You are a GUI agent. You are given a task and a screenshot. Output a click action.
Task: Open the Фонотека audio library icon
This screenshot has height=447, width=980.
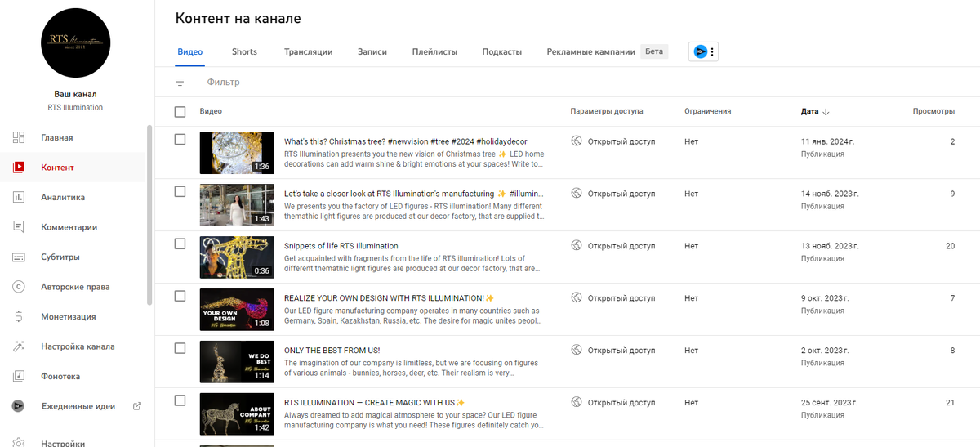pos(18,376)
